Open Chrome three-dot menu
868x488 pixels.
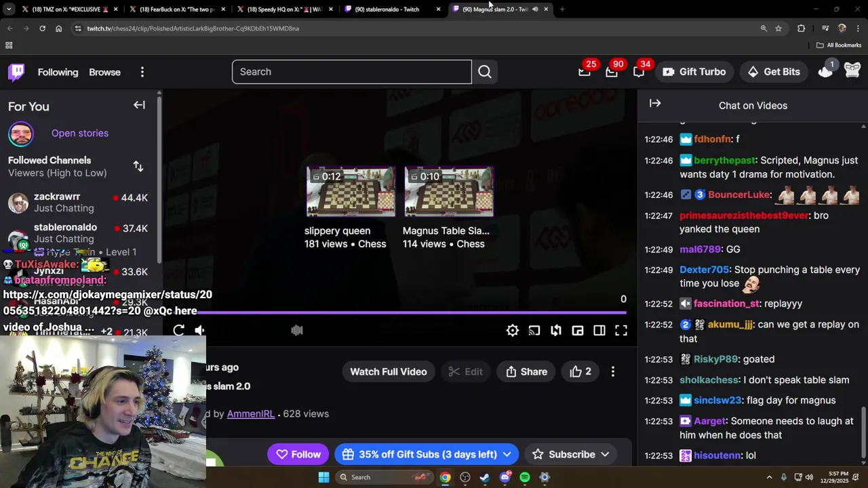[x=859, y=28]
